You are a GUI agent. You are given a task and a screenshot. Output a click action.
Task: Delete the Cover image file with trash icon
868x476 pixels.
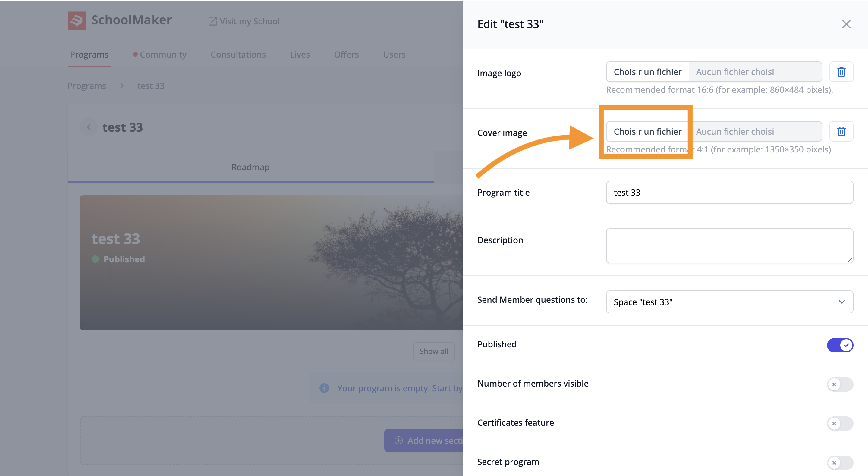click(841, 131)
